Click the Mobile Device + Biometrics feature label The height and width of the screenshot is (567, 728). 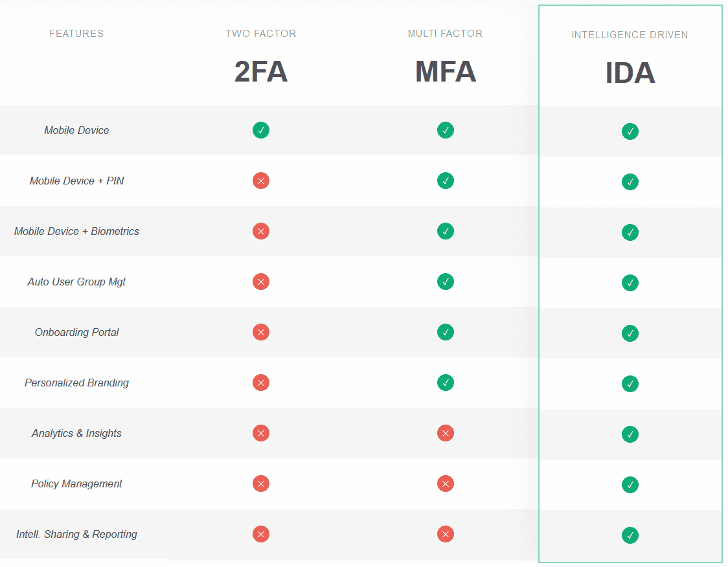tap(76, 231)
